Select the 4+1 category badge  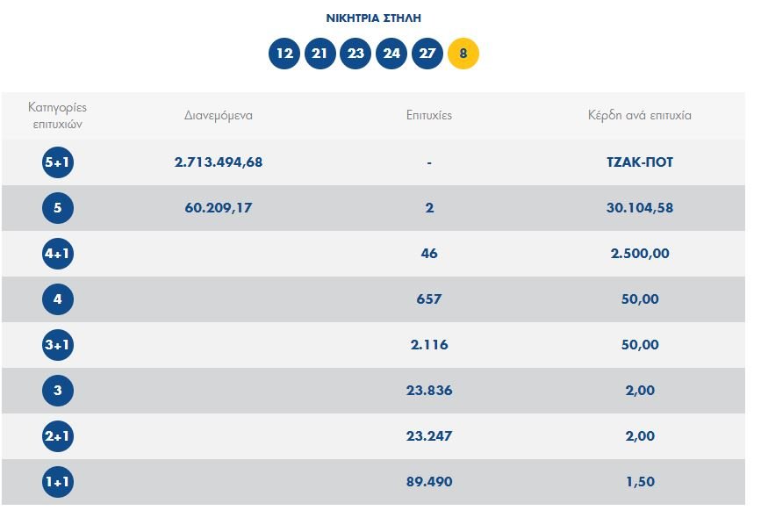click(x=58, y=254)
